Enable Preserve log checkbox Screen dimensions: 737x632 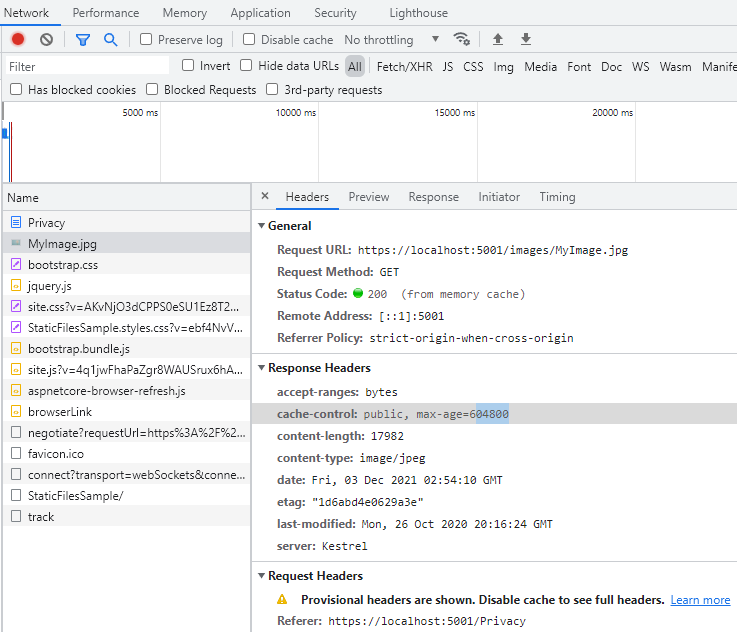pos(146,39)
